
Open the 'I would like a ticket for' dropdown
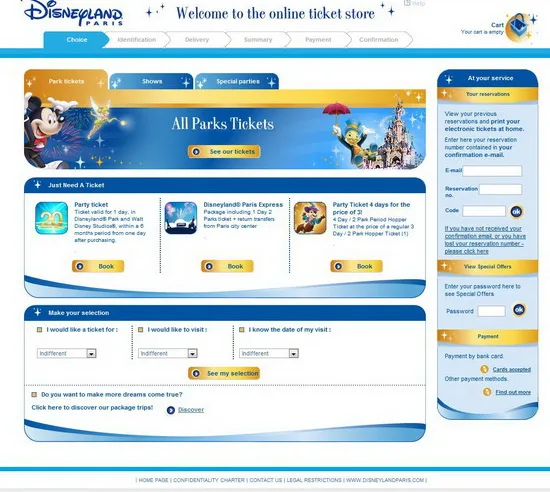[x=67, y=353]
